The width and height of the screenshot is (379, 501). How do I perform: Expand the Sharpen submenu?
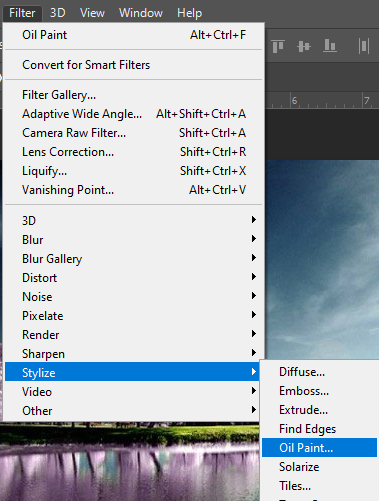(x=134, y=354)
